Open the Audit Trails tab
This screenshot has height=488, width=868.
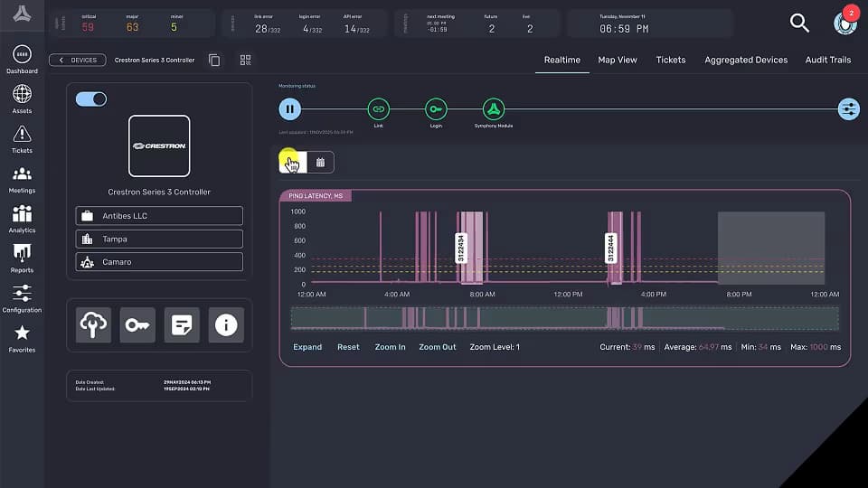[x=827, y=60]
